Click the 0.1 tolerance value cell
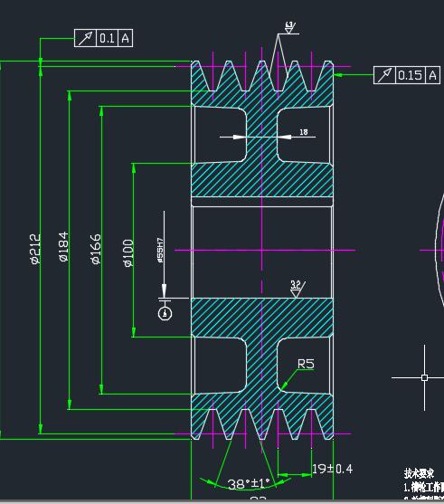444x504 pixels. [107, 38]
